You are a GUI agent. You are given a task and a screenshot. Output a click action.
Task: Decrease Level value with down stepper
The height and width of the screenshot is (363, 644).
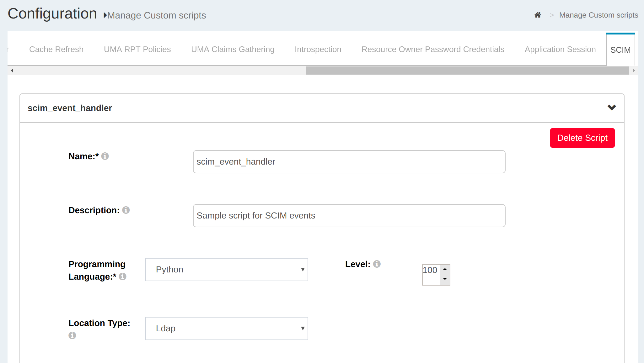coord(445,279)
